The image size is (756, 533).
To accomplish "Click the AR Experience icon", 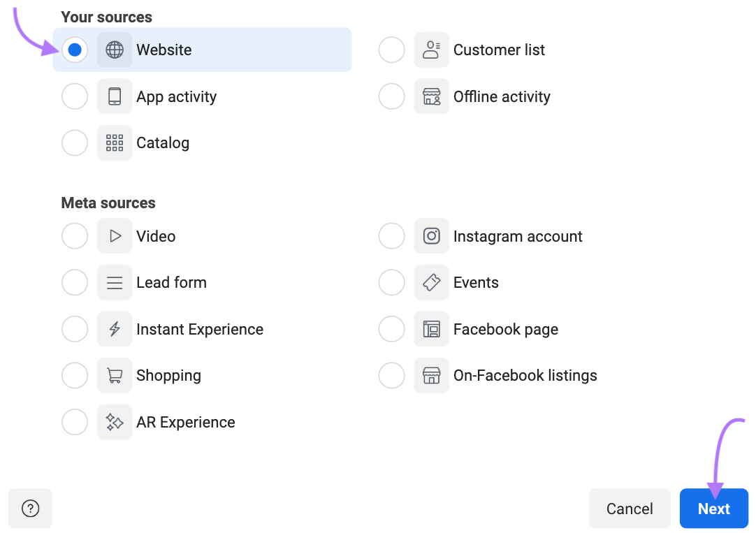I will point(114,422).
